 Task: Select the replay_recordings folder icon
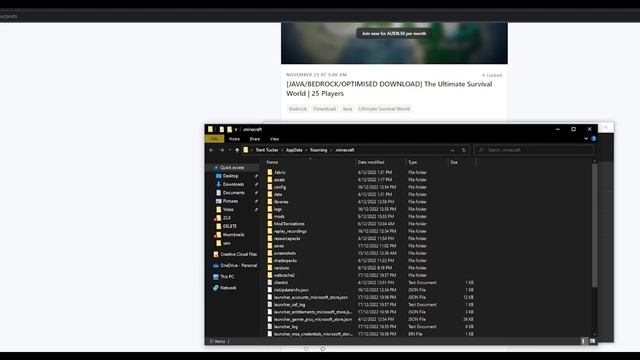click(x=270, y=231)
